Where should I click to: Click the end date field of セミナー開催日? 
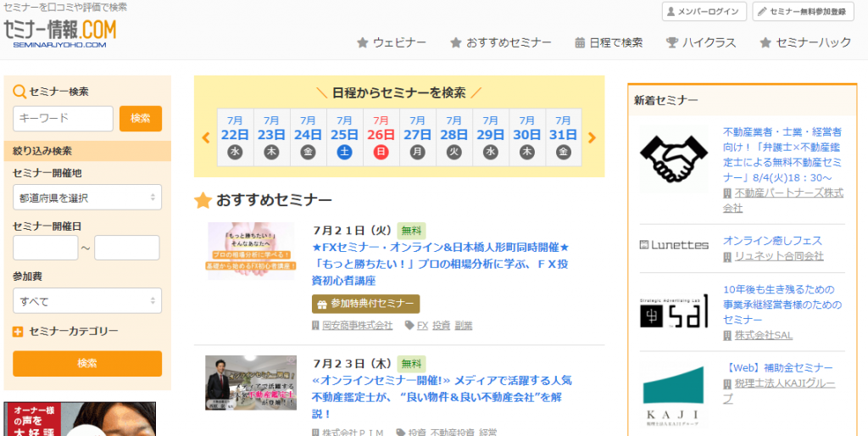(127, 248)
